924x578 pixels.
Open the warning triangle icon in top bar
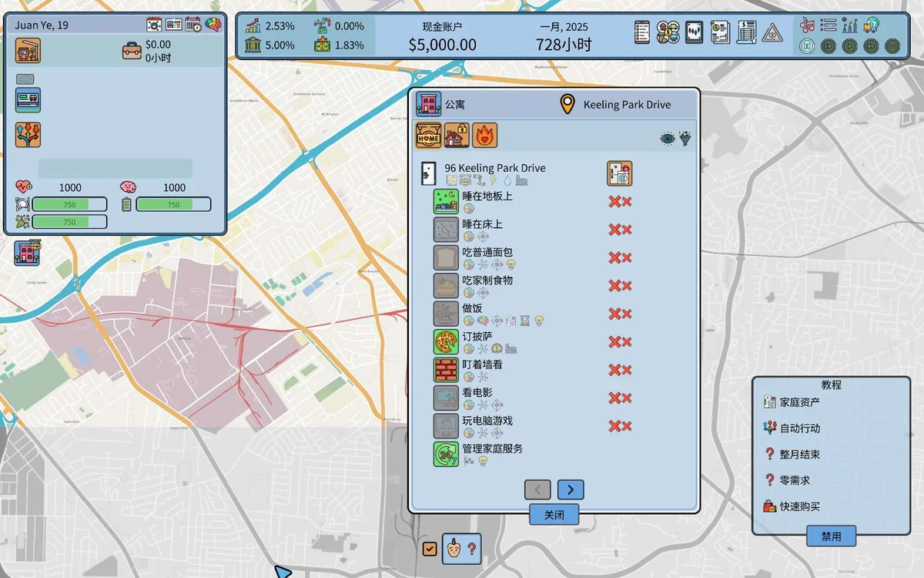772,34
